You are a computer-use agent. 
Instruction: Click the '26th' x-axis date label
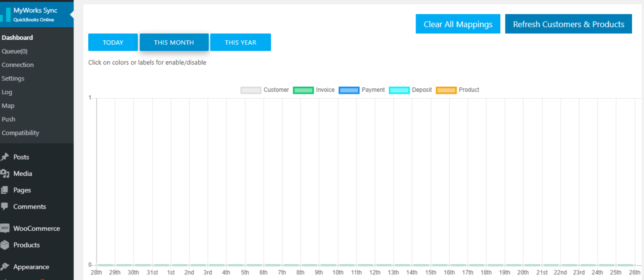634,273
